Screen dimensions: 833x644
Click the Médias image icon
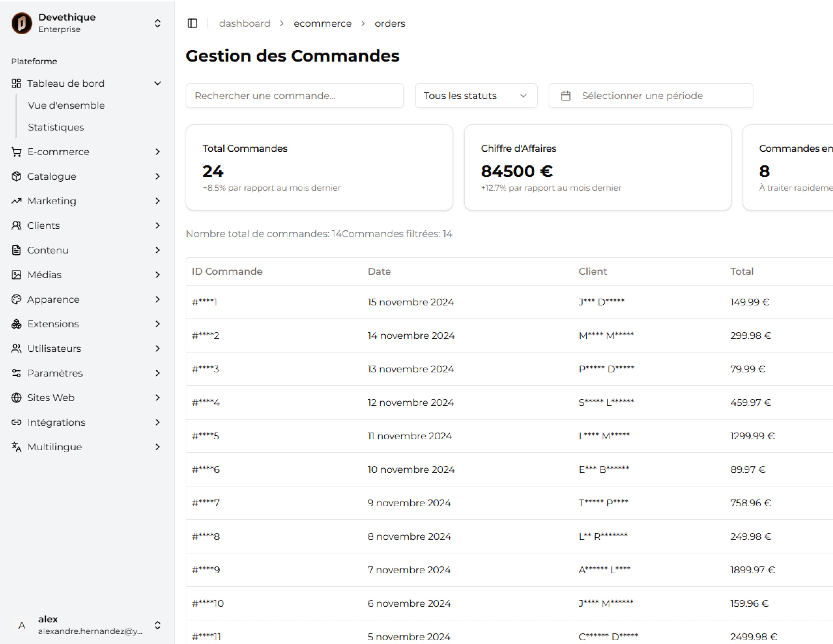(x=16, y=275)
